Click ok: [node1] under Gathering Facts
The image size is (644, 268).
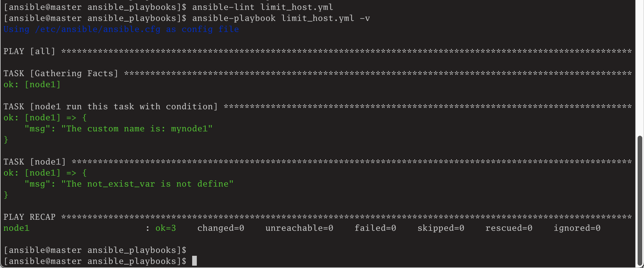click(32, 85)
